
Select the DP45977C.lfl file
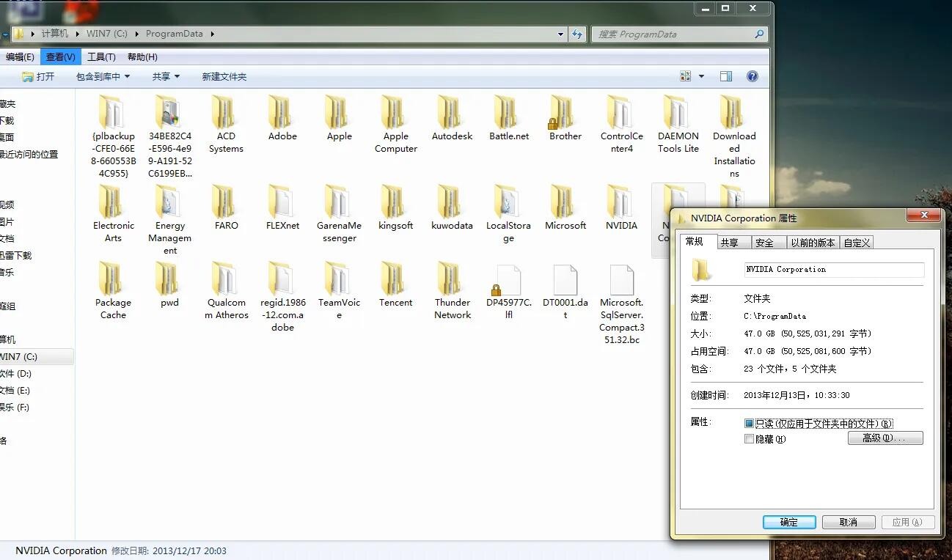click(x=508, y=290)
